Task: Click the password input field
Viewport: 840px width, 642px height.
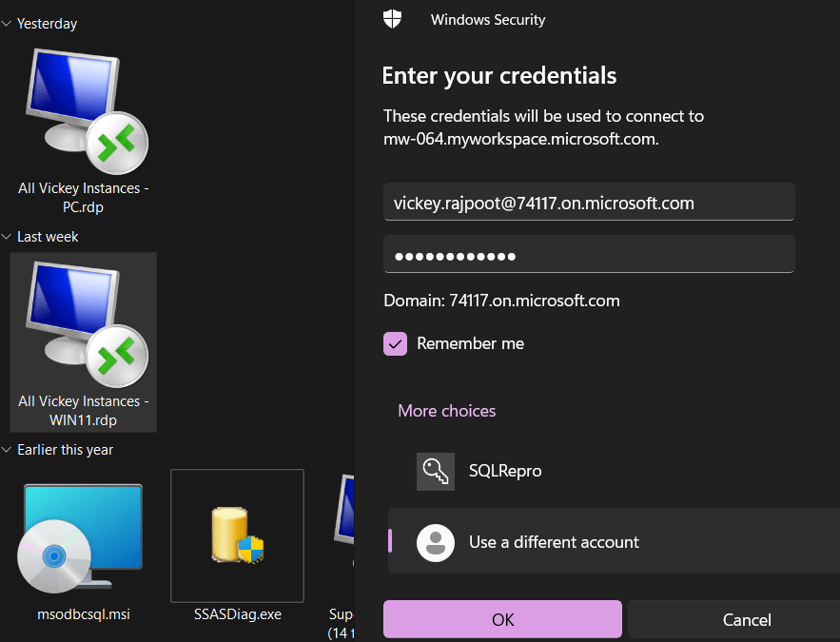Action: 589,254
